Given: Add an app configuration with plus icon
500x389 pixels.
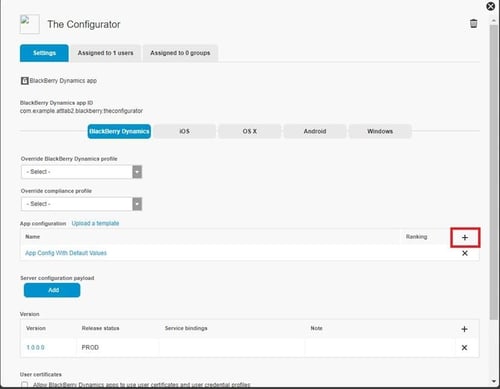Looking at the screenshot, I should pos(465,237).
